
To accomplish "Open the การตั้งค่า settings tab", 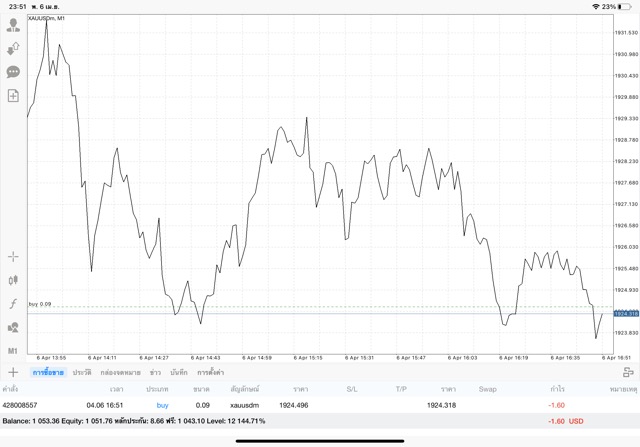I will [x=210, y=372].
